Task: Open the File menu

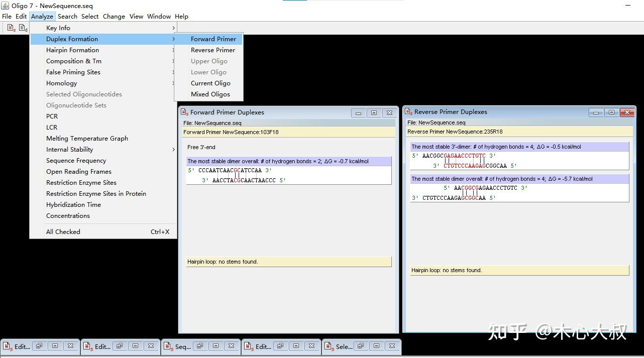Action: 7,17
